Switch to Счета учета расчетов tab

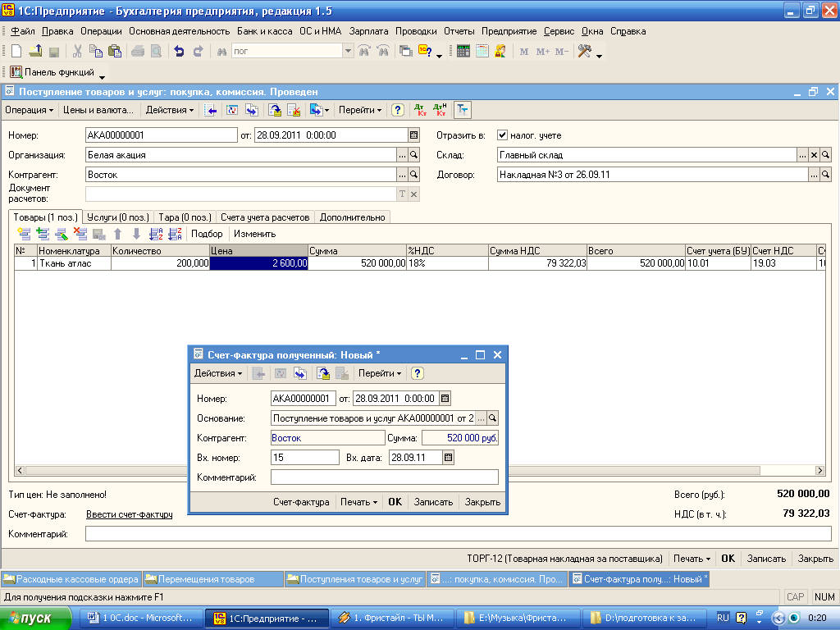click(265, 217)
